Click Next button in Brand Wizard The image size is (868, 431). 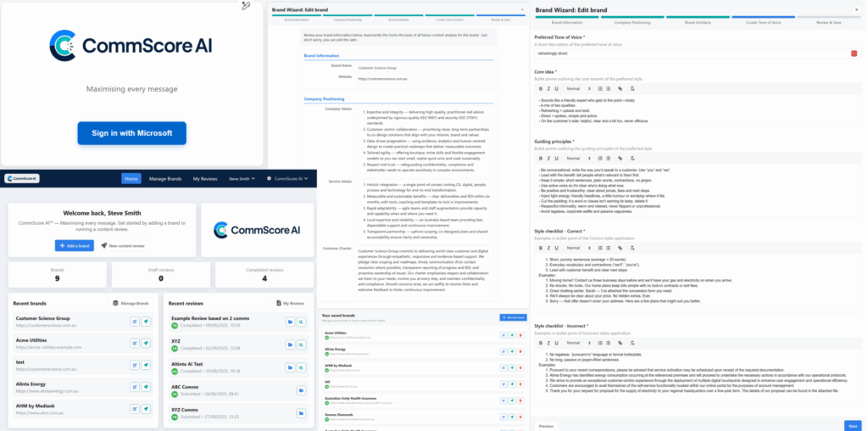point(851,425)
